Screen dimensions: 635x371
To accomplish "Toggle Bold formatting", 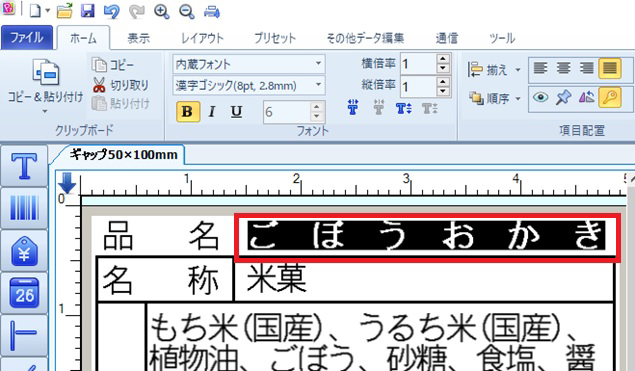I will pos(188,111).
